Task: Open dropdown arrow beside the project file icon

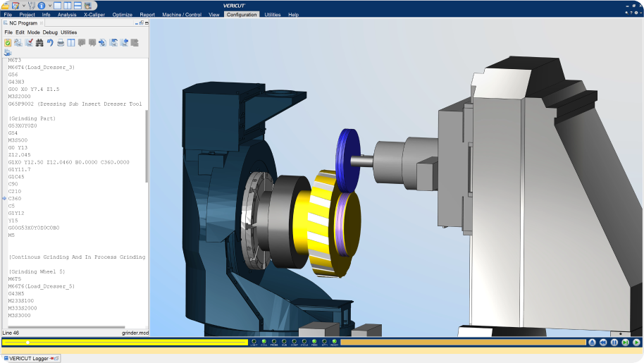Action: click(23, 6)
